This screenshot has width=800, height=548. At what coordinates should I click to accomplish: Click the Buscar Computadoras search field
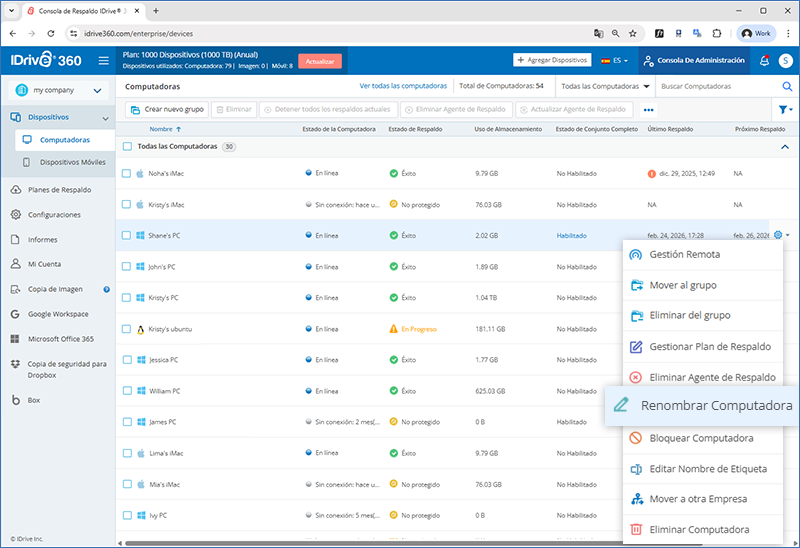click(x=715, y=87)
